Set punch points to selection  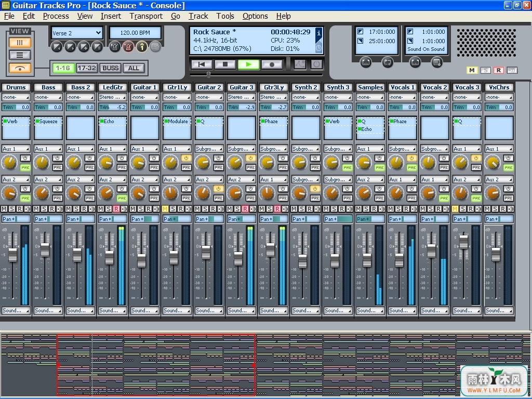coord(415,62)
